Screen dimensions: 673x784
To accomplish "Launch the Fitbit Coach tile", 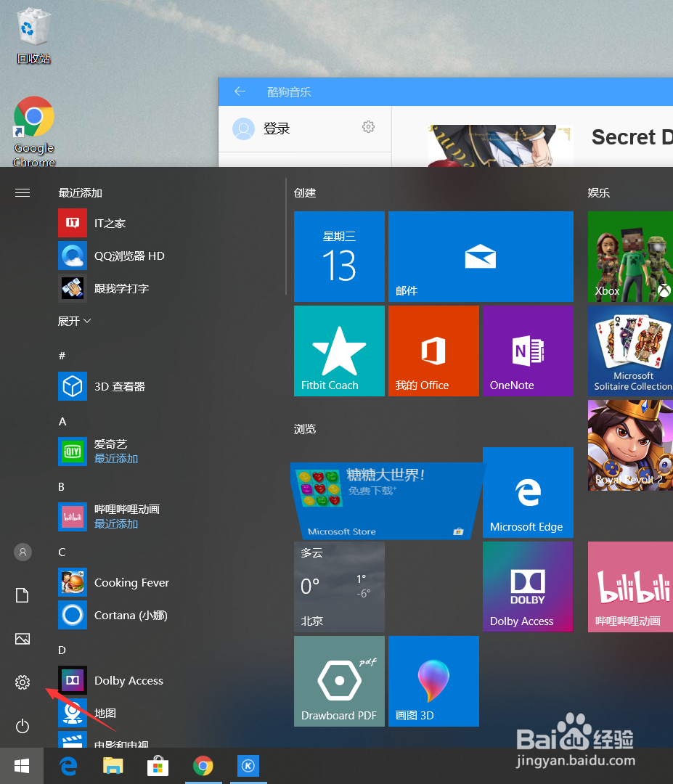I will pyautogui.click(x=339, y=351).
